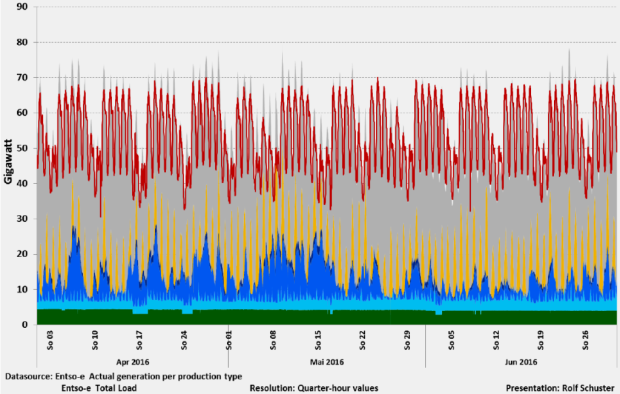Click the 'Gigawatt' y-axis title
The image size is (620, 394).
pos(8,161)
